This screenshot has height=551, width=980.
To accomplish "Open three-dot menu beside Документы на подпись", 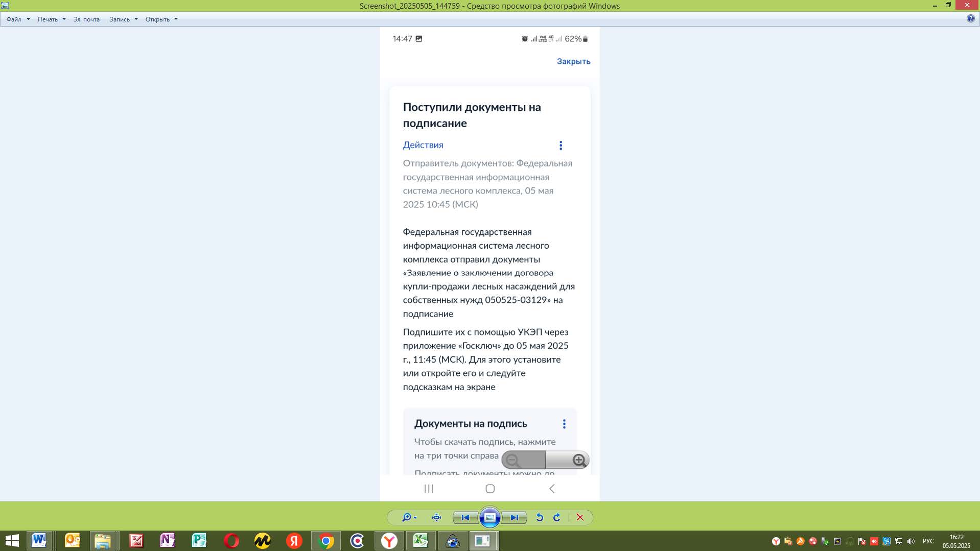I will click(x=564, y=424).
